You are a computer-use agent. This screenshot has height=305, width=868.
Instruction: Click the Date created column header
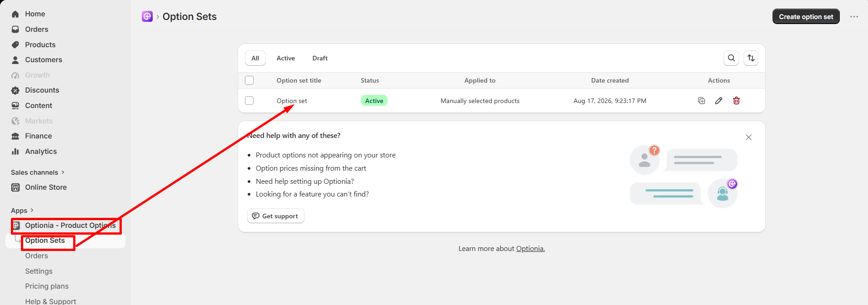tap(610, 80)
